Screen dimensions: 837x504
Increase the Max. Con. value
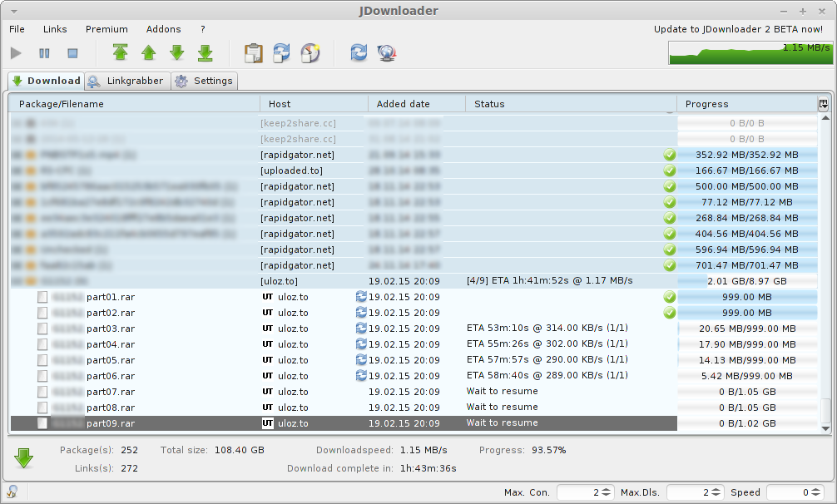(x=606, y=490)
